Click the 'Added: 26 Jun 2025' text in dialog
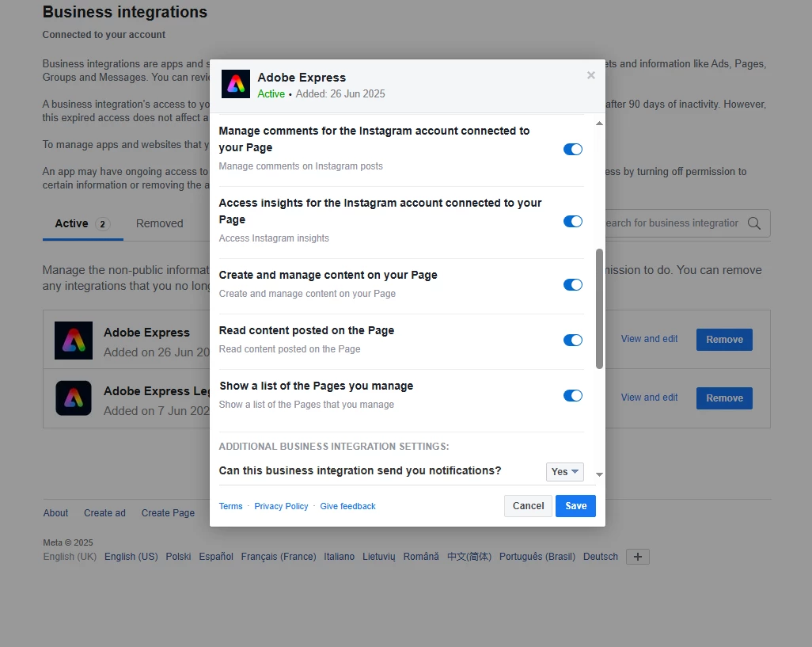812x647 pixels. tap(340, 93)
